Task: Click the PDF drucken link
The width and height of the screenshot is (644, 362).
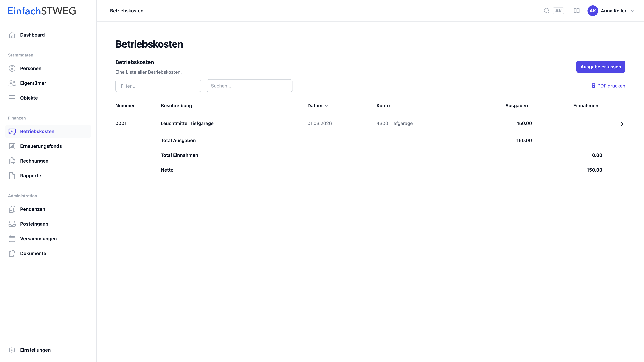Action: point(608,86)
